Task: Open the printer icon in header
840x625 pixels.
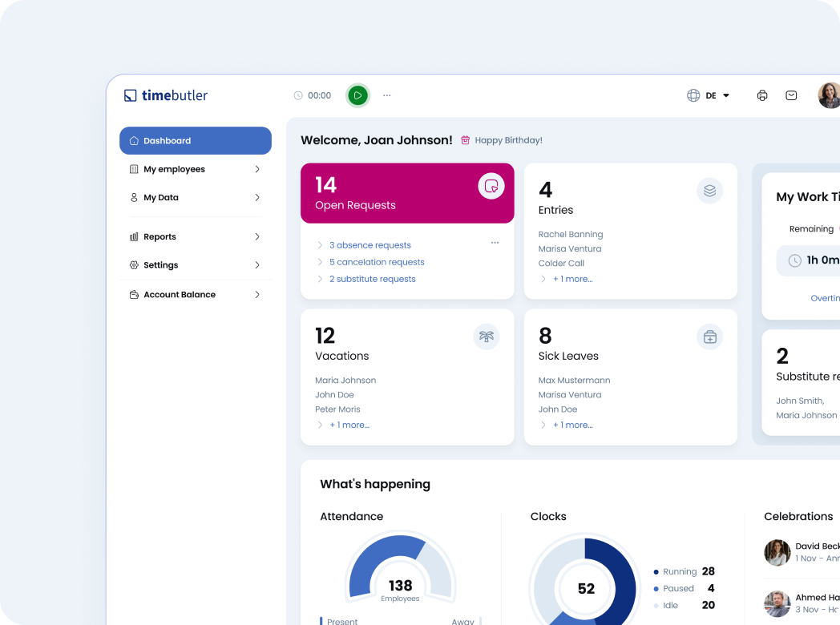Action: pos(762,95)
